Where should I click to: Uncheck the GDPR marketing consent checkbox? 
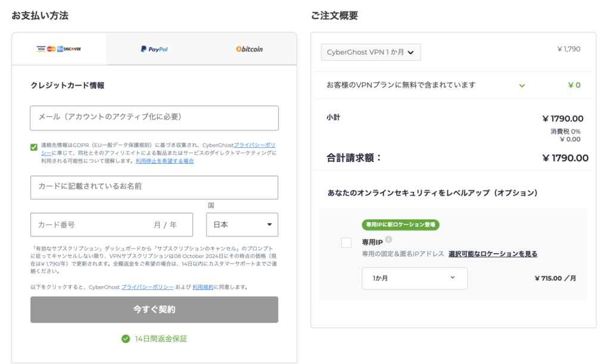pos(34,147)
